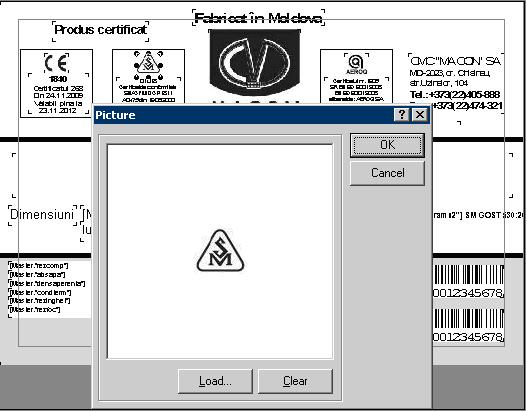This screenshot has width=527, height=411.
Task: Select the Tel.: +373(22)405-888 line
Action: point(455,95)
